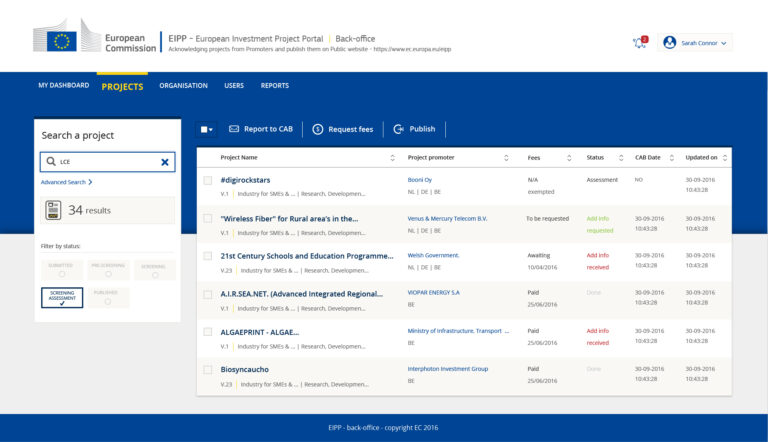Open the 21st Century Schools and Education project
Image resolution: width=768 pixels, height=442 pixels.
pos(307,256)
